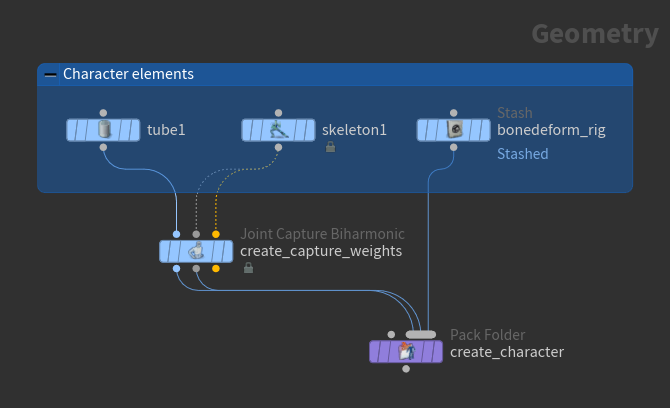
Task: Click the create_character node name
Action: pyautogui.click(x=507, y=352)
